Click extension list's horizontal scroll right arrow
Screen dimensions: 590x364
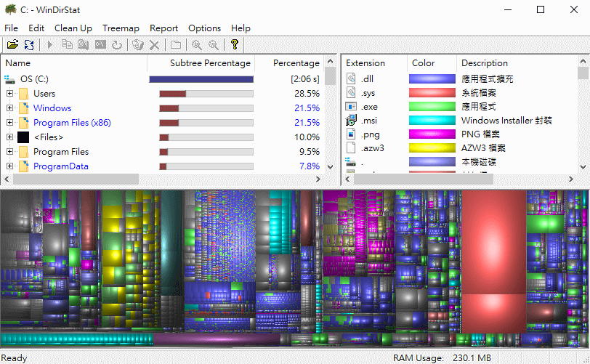coord(571,179)
